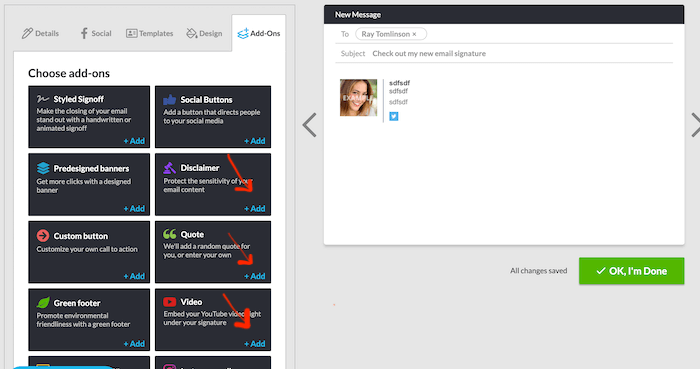Open the Details tab
This screenshot has height=369, width=700.
coord(40,33)
